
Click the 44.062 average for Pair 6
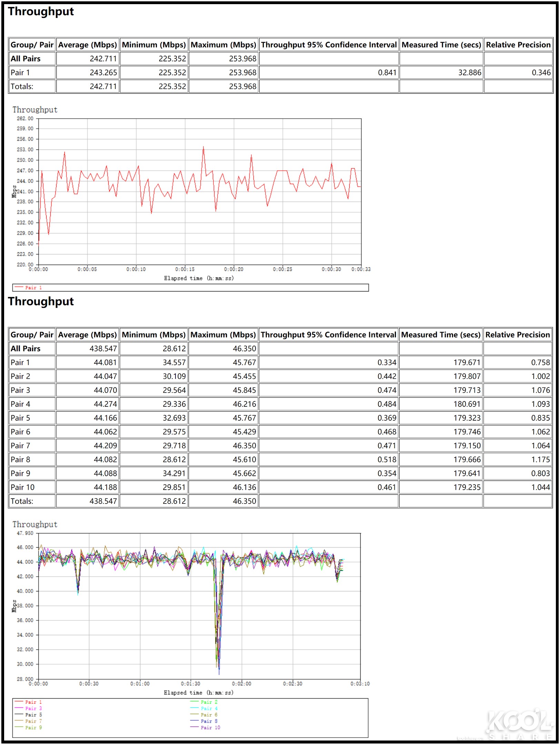click(x=105, y=432)
